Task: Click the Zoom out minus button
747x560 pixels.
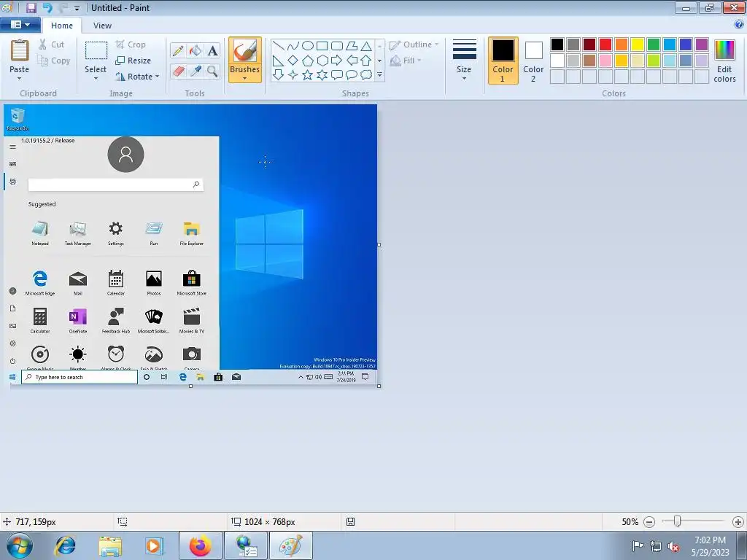Action: pyautogui.click(x=649, y=522)
